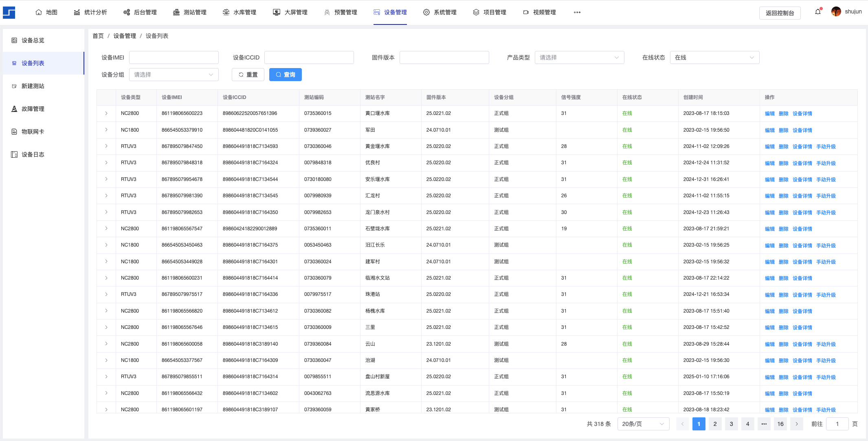Viewport: 868px width, 441px height.
Task: Open the 产品类型 dropdown
Action: [x=579, y=57]
